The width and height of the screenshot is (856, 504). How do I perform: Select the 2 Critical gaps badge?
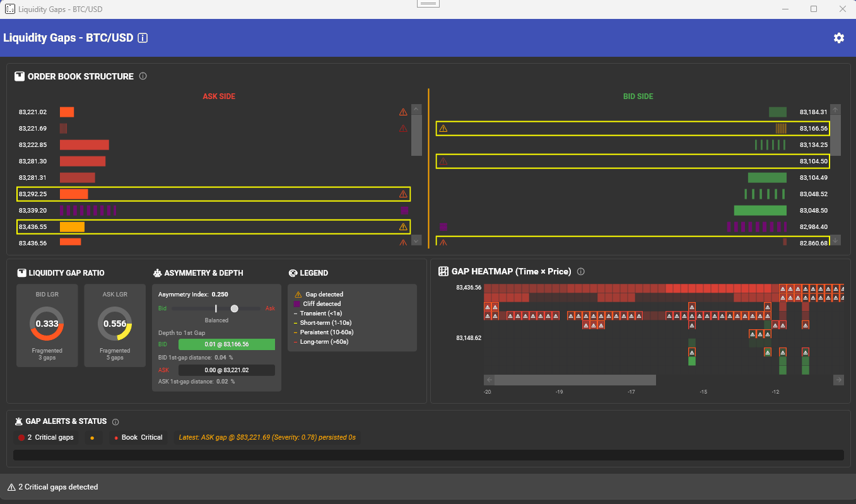[x=46, y=437]
